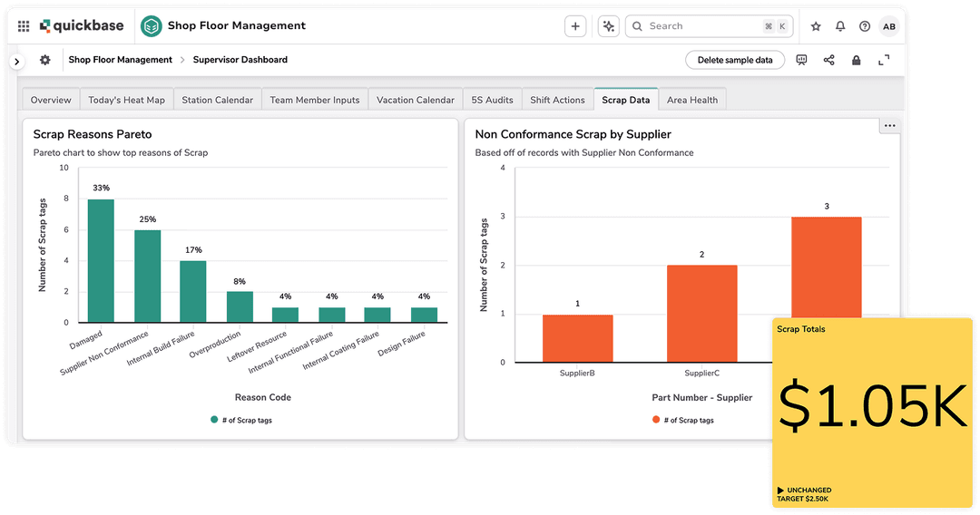Click the UNCHANGED indicator triangle
980x515 pixels.
[x=780, y=491]
